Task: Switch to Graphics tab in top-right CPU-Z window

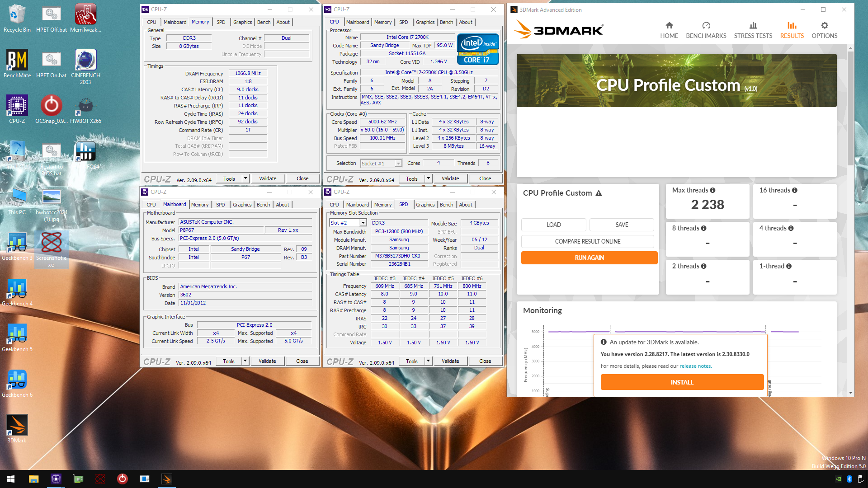Action: 425,22
